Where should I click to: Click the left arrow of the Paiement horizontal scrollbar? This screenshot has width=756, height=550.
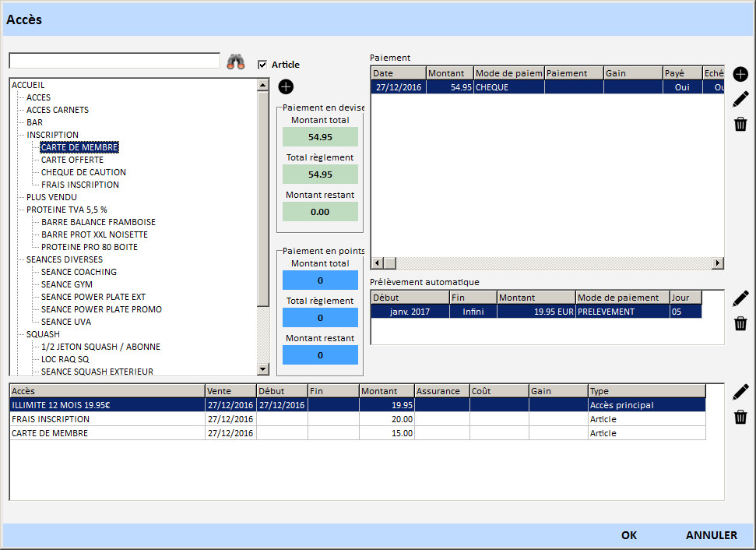click(x=378, y=263)
